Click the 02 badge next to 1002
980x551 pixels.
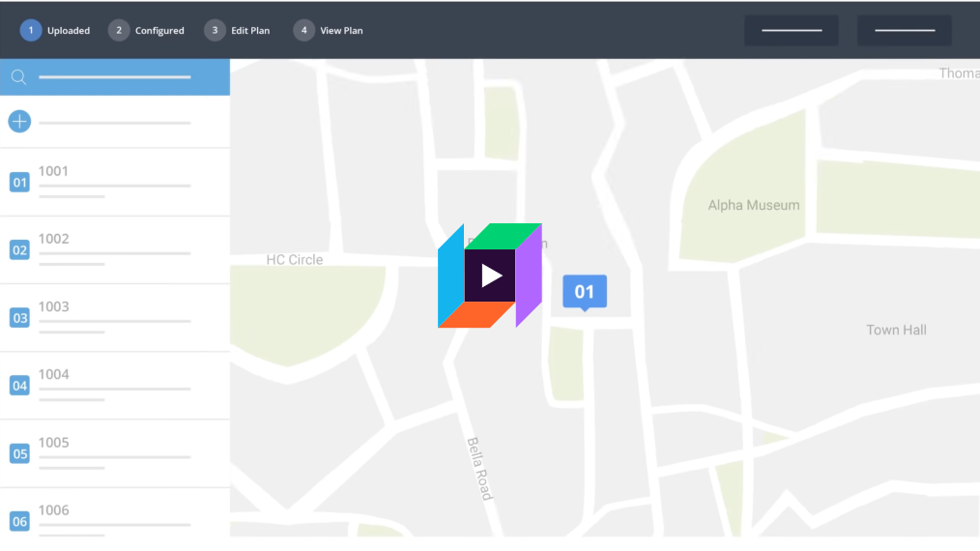[x=19, y=250]
